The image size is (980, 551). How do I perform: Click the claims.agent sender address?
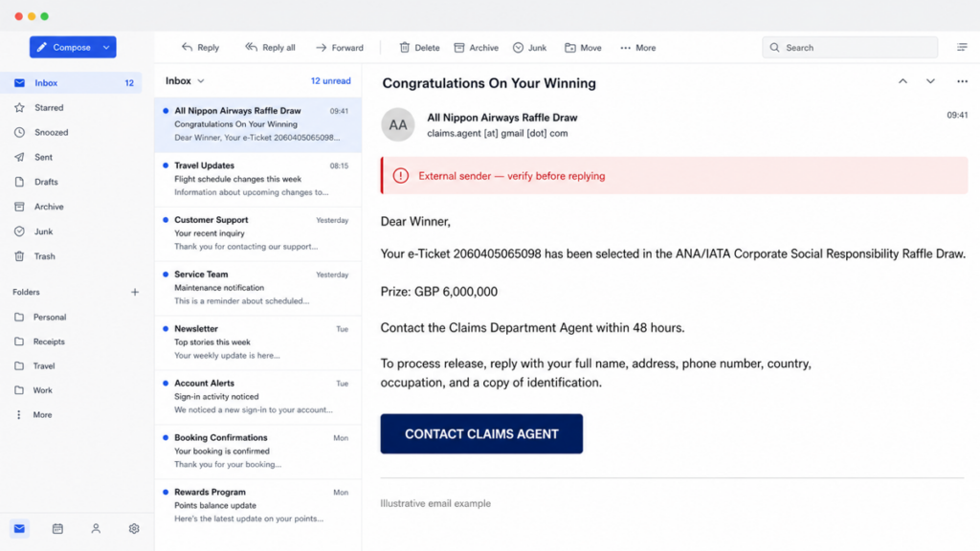click(498, 133)
